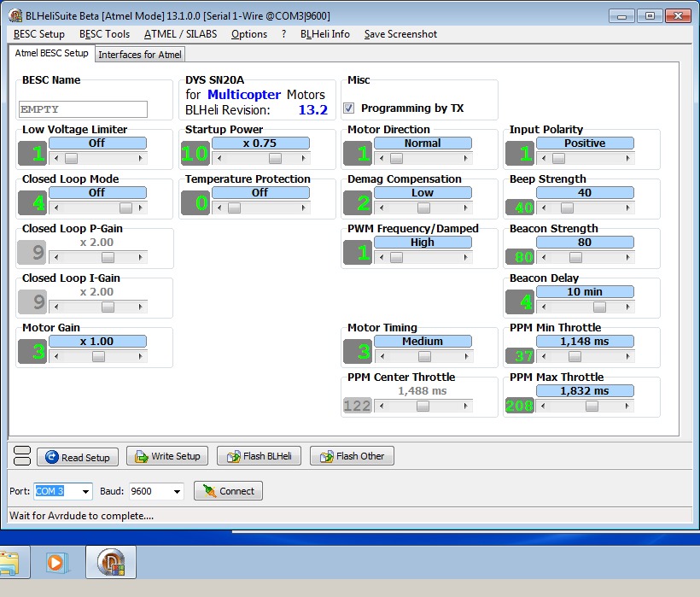Image resolution: width=700 pixels, height=597 pixels.
Task: Click the Flash Other button
Action: point(352,456)
